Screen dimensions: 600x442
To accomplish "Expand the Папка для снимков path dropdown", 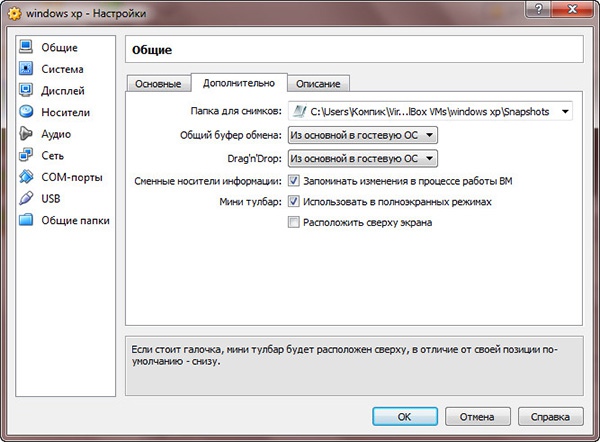I will click(565, 112).
